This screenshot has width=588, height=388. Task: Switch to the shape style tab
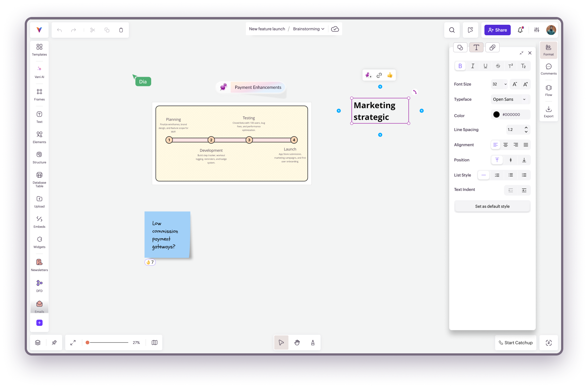pos(460,47)
